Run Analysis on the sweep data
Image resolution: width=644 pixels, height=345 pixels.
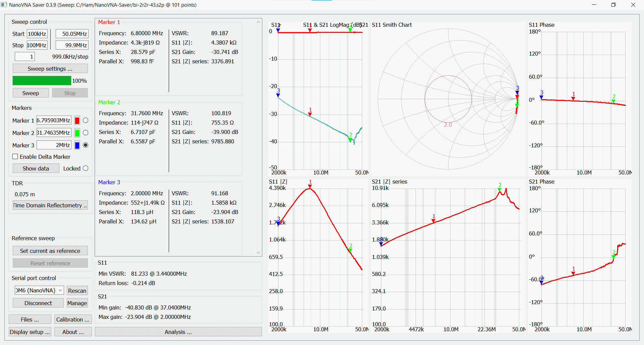[x=178, y=332]
